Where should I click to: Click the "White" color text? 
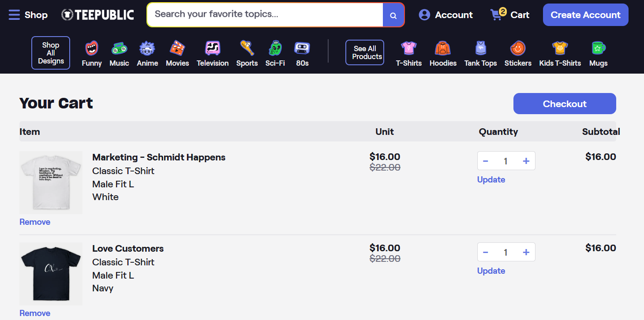105,197
